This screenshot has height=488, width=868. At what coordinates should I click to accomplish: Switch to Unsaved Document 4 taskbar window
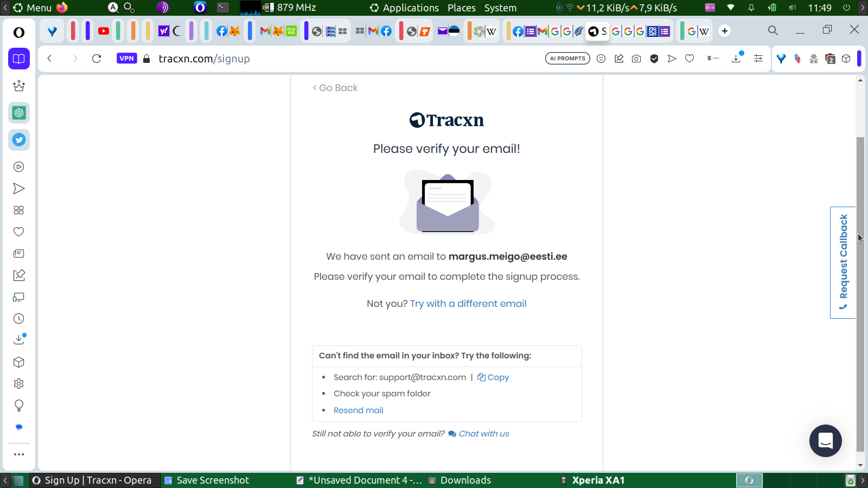click(x=359, y=480)
